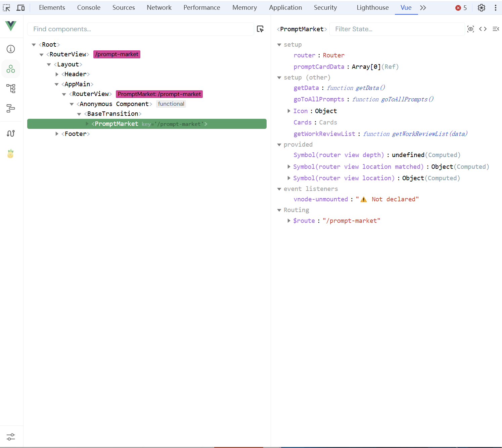Expand the Footer node arrow
This screenshot has width=502, height=448.
[x=57, y=134]
